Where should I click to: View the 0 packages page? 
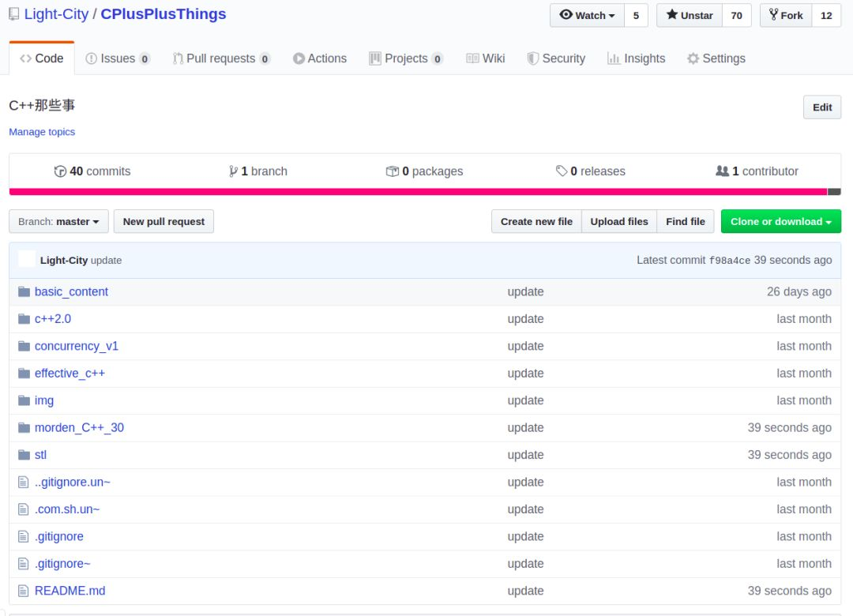424,171
